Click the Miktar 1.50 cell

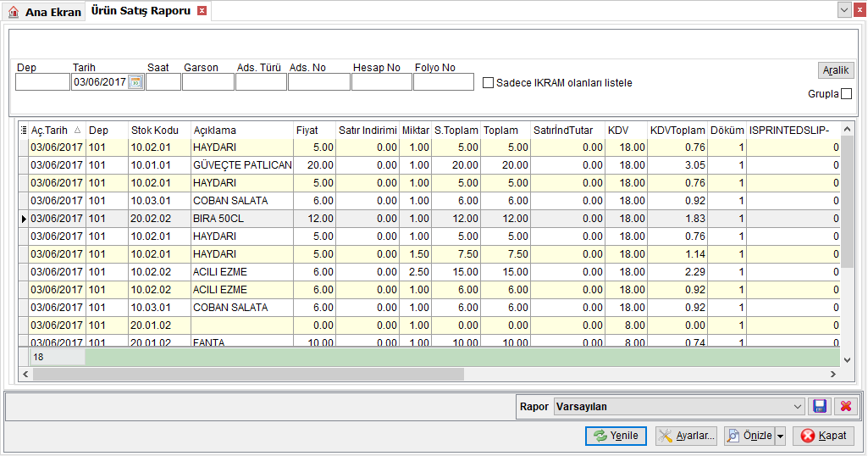pyautogui.click(x=416, y=254)
